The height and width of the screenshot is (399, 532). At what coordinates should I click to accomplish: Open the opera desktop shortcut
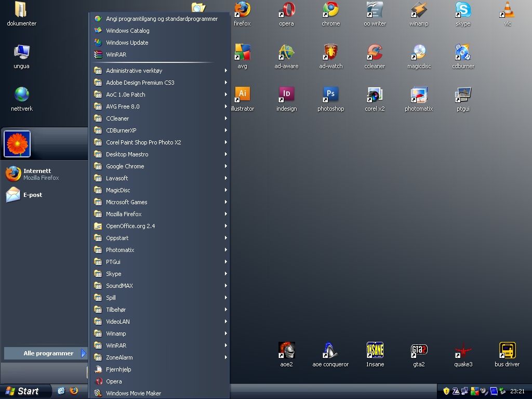click(286, 14)
